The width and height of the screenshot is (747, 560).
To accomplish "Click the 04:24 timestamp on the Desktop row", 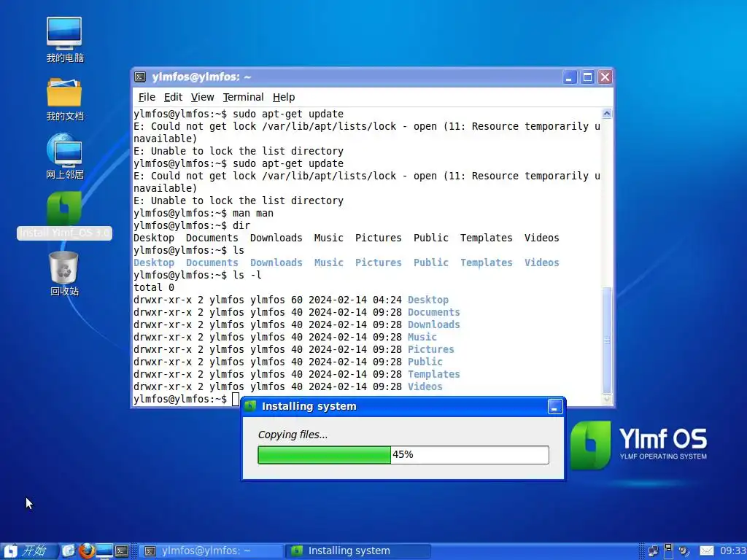I will (387, 300).
